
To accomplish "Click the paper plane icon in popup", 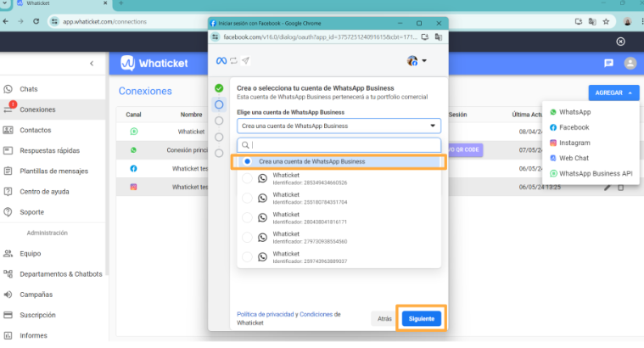I will (x=245, y=61).
